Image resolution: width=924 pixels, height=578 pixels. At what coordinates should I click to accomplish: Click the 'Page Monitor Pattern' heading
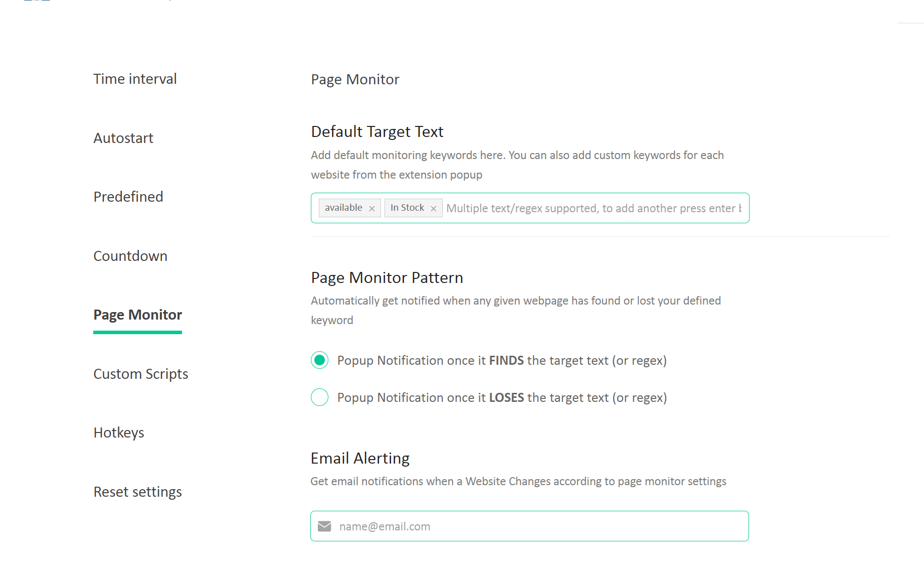[387, 277]
